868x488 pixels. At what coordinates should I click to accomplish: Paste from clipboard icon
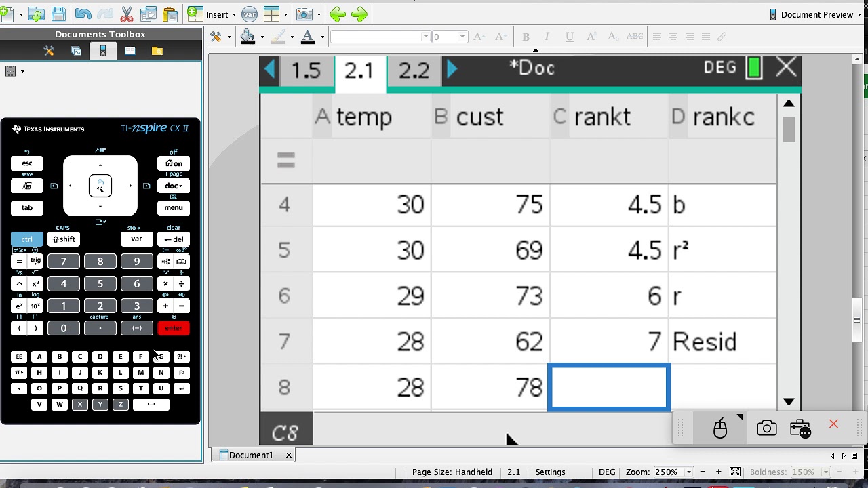point(170,14)
